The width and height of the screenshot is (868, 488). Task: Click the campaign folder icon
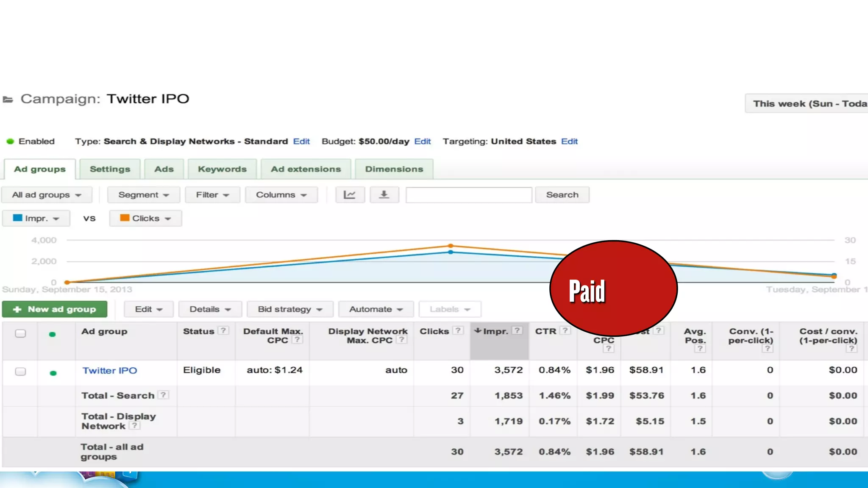pos(8,100)
